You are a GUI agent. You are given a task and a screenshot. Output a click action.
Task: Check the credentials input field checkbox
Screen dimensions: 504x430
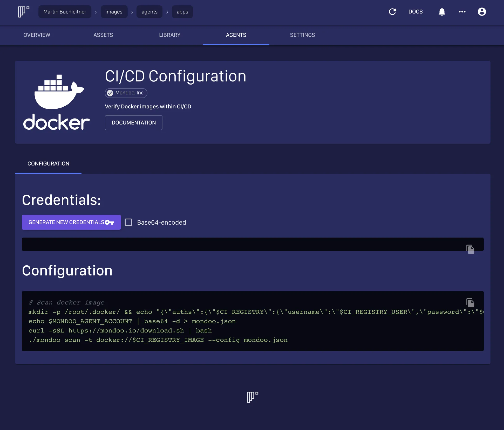pyautogui.click(x=128, y=222)
